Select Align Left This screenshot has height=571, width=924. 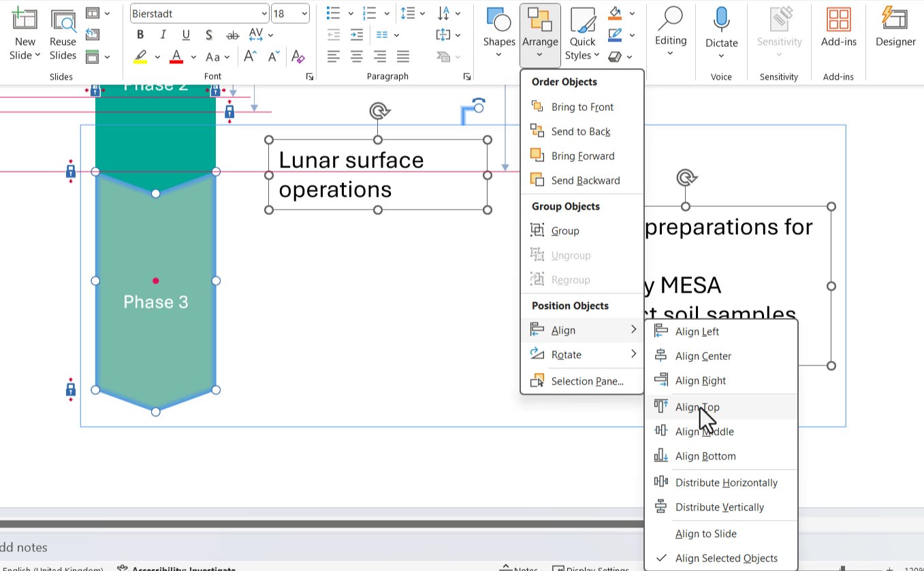(721, 331)
